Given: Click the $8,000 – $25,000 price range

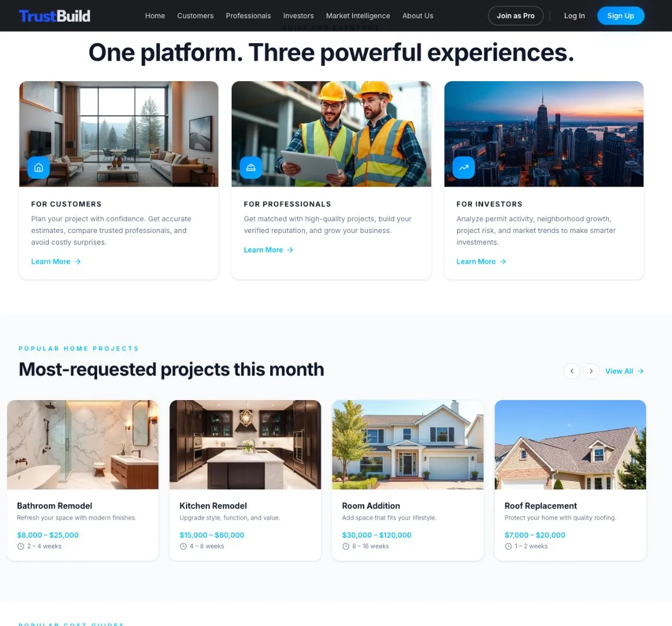Looking at the screenshot, I should pos(48,535).
